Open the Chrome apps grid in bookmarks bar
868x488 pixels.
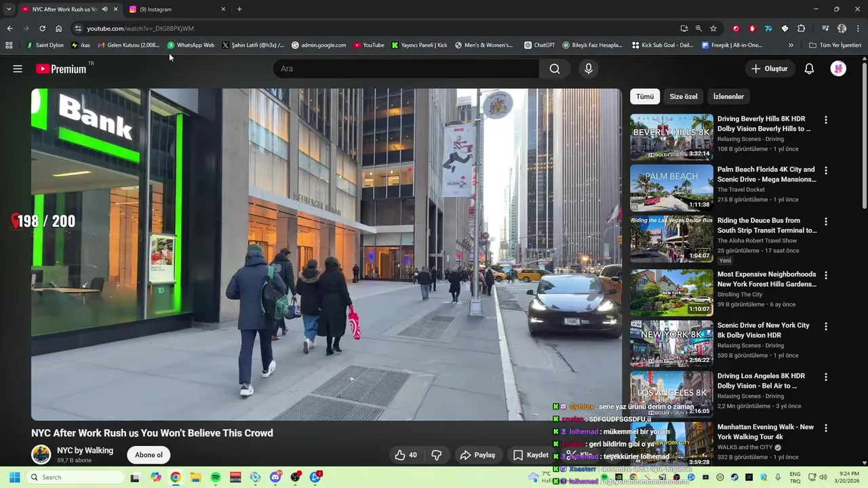(x=9, y=45)
